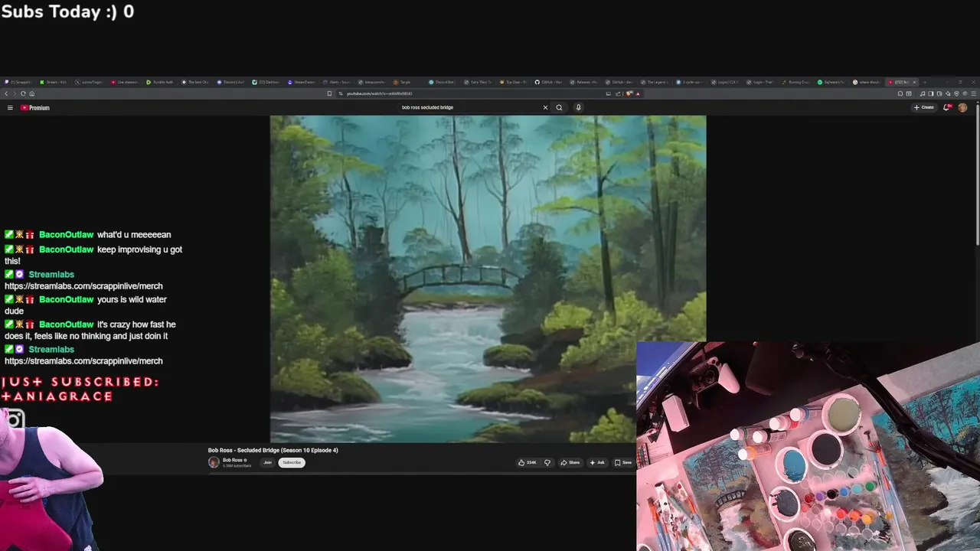Click the browser forward arrow
The width and height of the screenshot is (980, 551).
coord(15,93)
